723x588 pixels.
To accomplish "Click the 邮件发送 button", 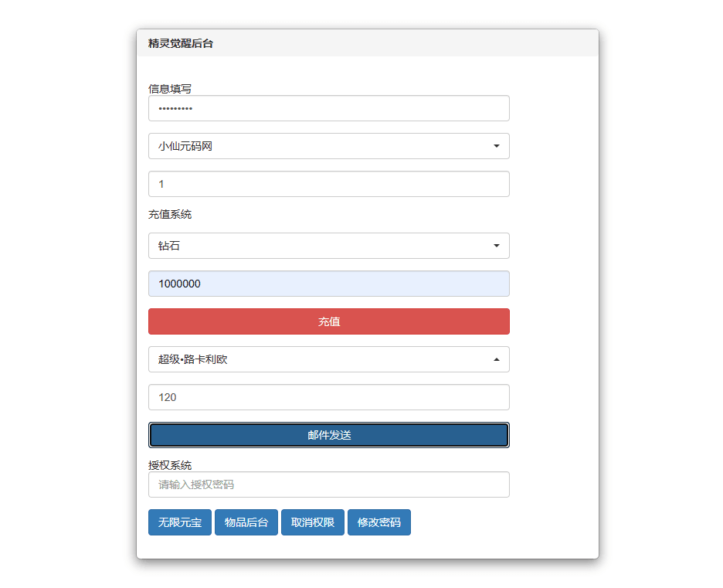I will (x=329, y=435).
